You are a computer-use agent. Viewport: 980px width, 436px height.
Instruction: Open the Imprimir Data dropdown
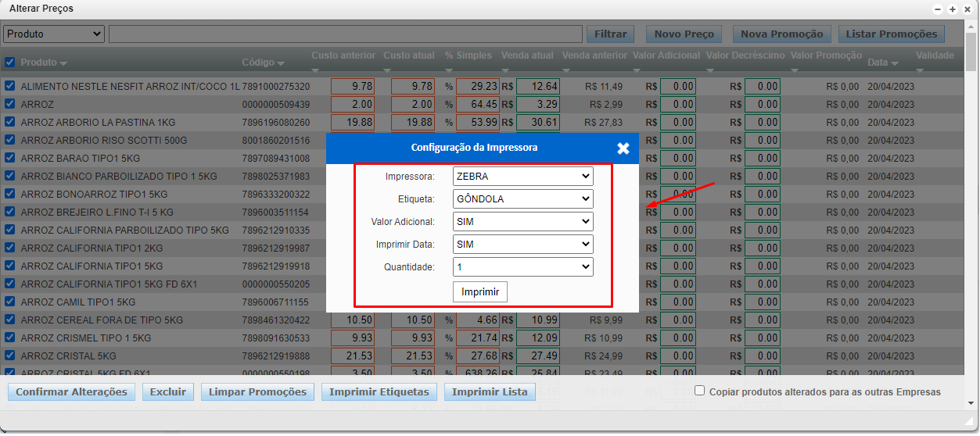tap(522, 245)
